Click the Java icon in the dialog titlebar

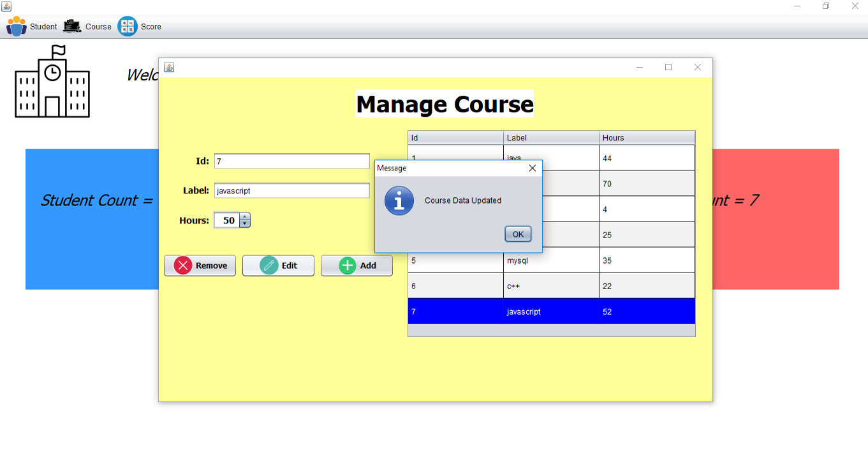click(x=169, y=67)
